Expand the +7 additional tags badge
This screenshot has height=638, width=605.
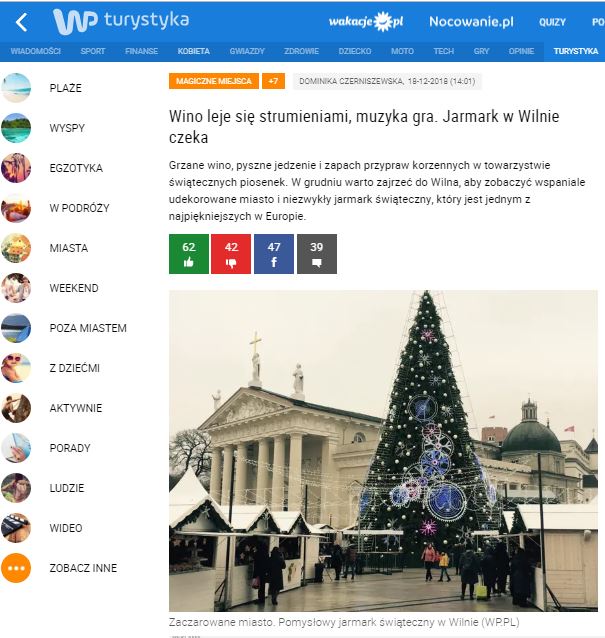click(273, 81)
